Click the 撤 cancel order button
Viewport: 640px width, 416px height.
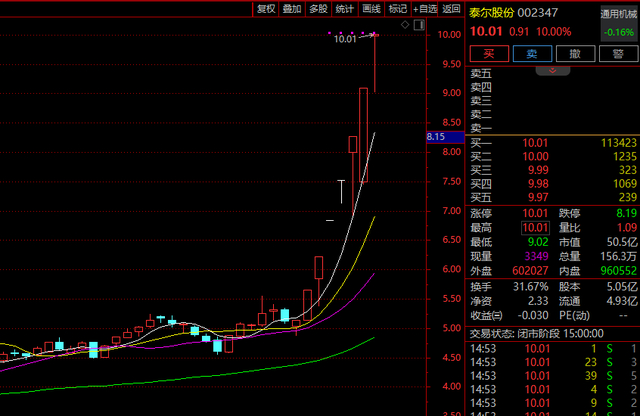[x=575, y=53]
